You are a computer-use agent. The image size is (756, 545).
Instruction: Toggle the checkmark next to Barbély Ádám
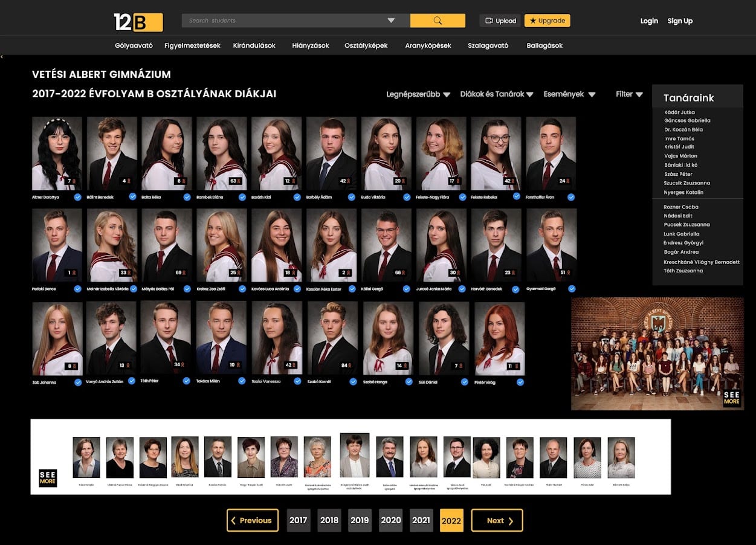point(352,197)
